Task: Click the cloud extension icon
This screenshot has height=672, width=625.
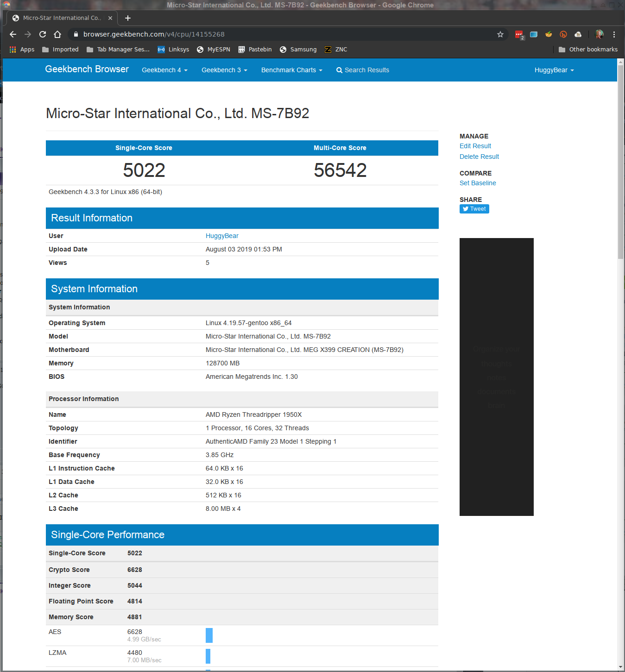Action: coord(578,34)
